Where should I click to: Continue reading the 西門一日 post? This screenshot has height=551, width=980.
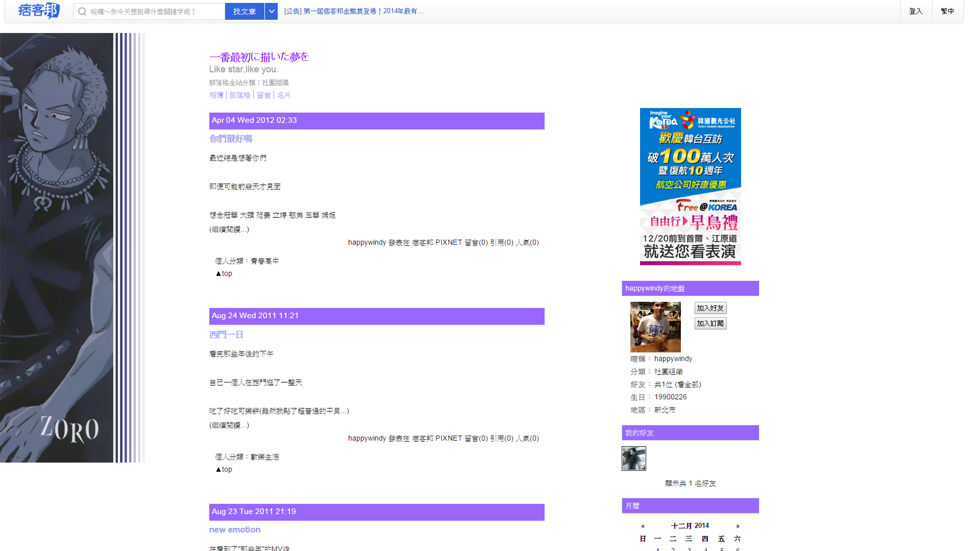229,425
